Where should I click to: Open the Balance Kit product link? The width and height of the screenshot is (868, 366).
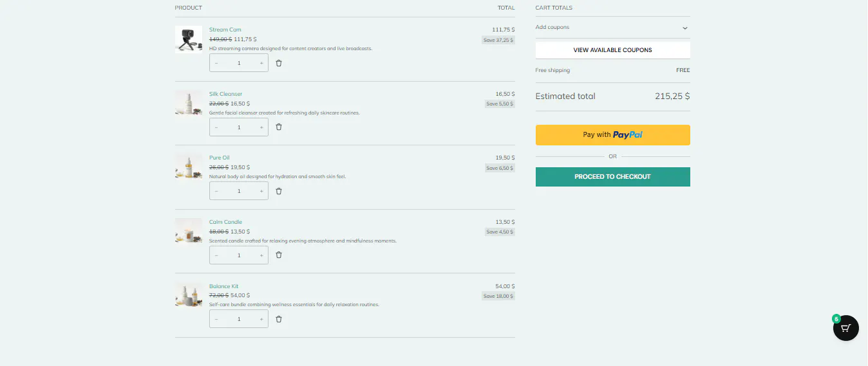224,286
